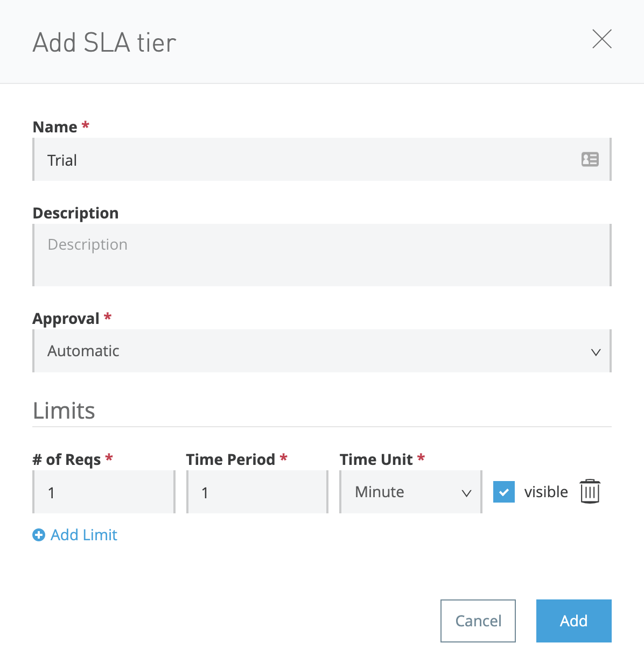Open the Approval dropdown set to Automatic
This screenshot has height=664, width=644.
[321, 351]
